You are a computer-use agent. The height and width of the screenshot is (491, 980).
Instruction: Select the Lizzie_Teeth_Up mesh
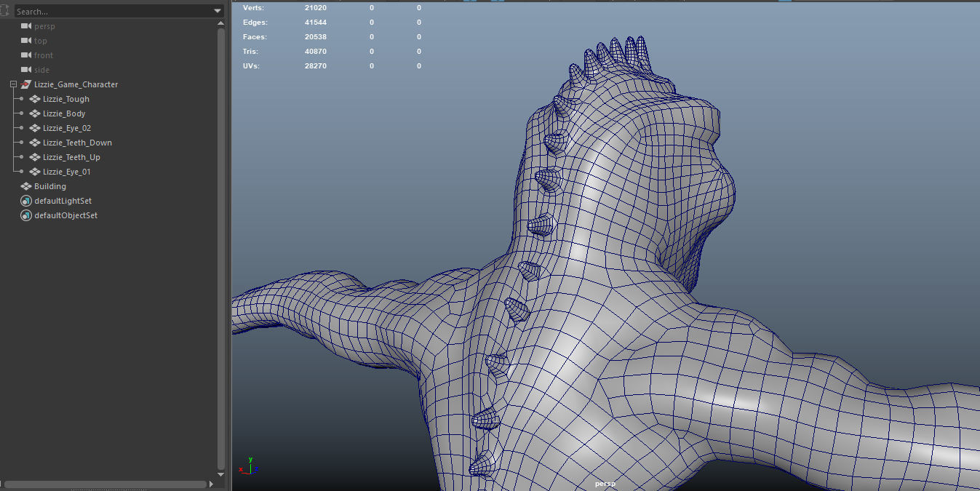tap(71, 157)
